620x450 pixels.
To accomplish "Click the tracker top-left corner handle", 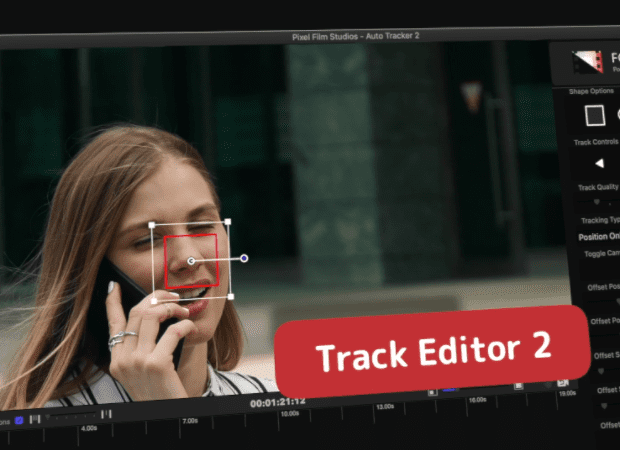I will point(151,225).
